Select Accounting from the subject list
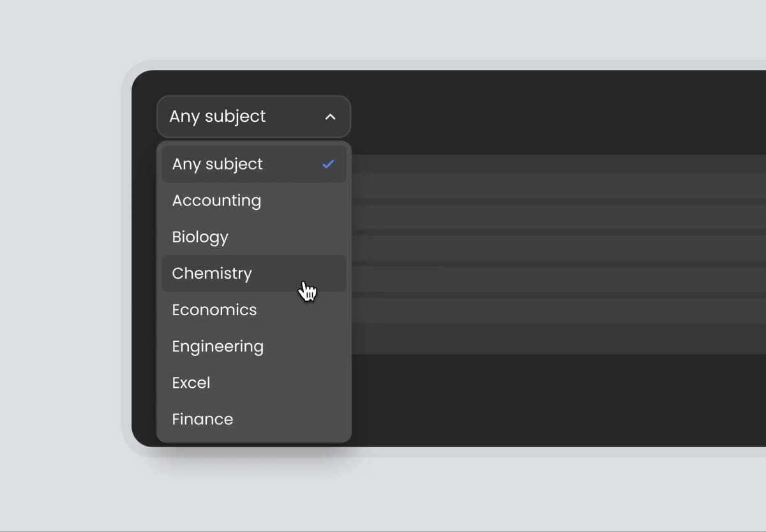This screenshot has height=532, width=766. (216, 200)
